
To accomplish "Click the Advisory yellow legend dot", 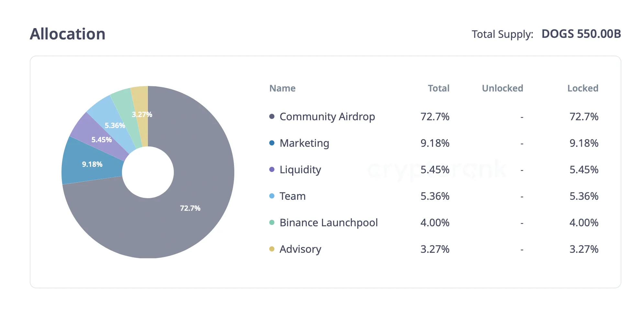I will 272,249.
